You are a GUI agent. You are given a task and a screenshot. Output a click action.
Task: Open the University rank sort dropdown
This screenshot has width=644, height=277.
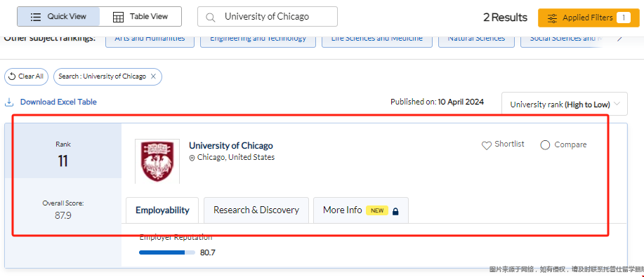coord(565,104)
